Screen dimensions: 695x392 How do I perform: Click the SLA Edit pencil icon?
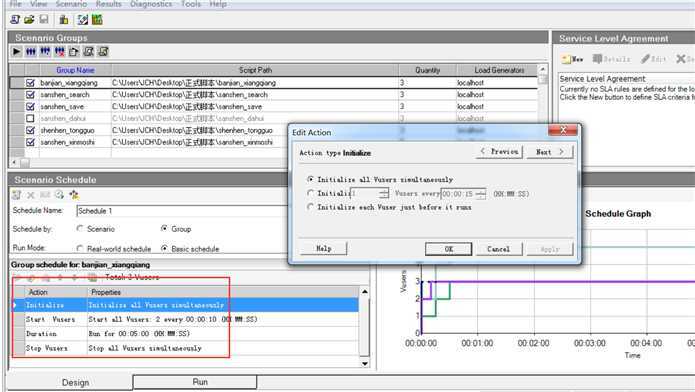coord(653,59)
